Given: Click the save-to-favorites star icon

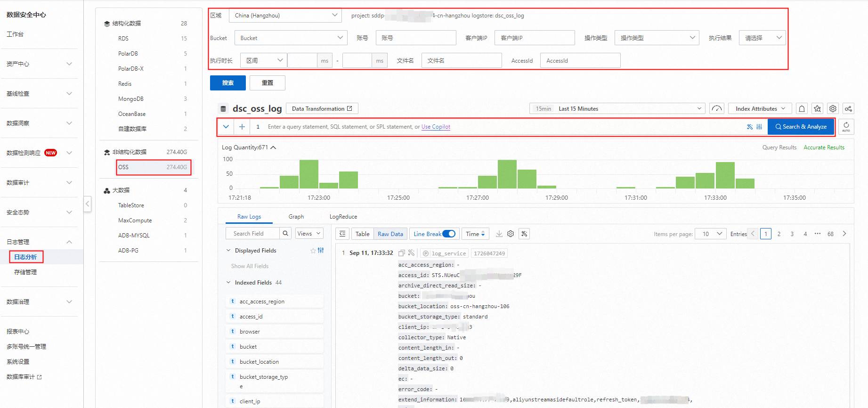Looking at the screenshot, I should click(x=817, y=109).
